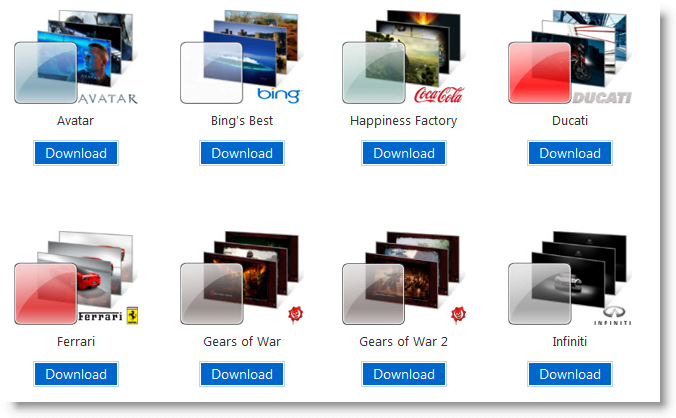This screenshot has width=676, height=418.
Task: Select the first Gears of War theme thumbnail
Action: [x=242, y=278]
